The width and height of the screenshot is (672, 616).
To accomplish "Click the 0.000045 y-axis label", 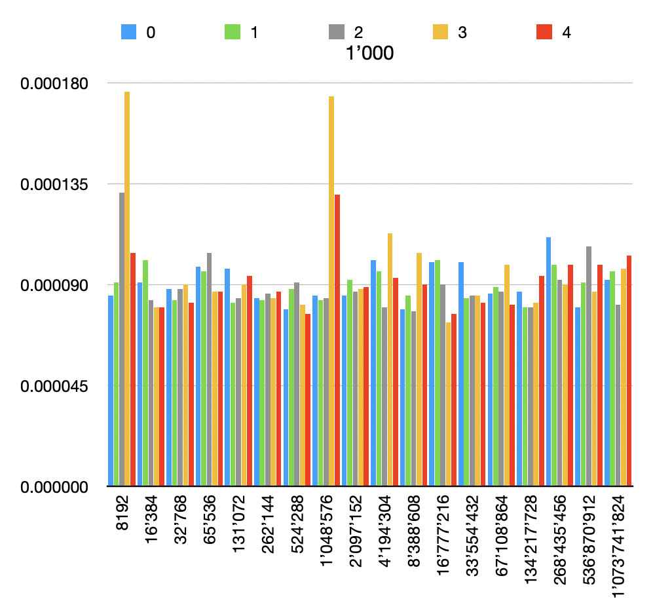I will point(54,386).
